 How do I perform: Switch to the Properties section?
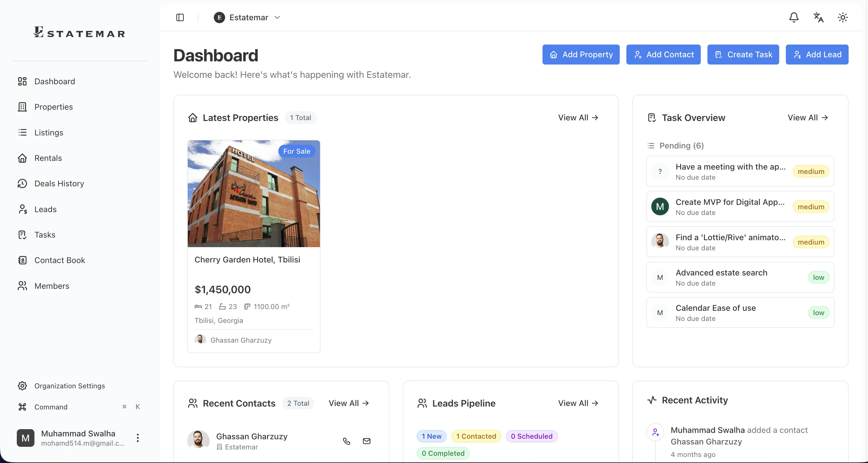click(x=54, y=107)
